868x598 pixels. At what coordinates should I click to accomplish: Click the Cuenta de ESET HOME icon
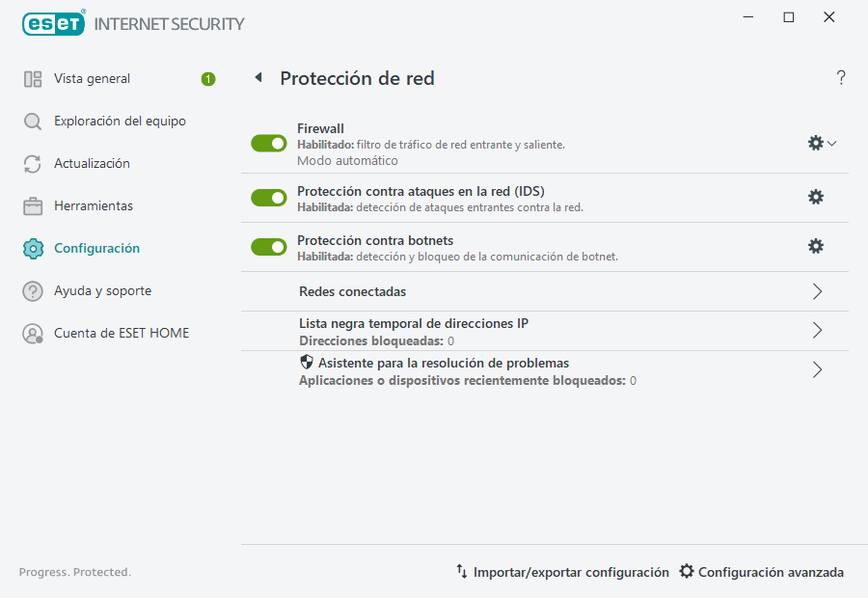(30, 333)
